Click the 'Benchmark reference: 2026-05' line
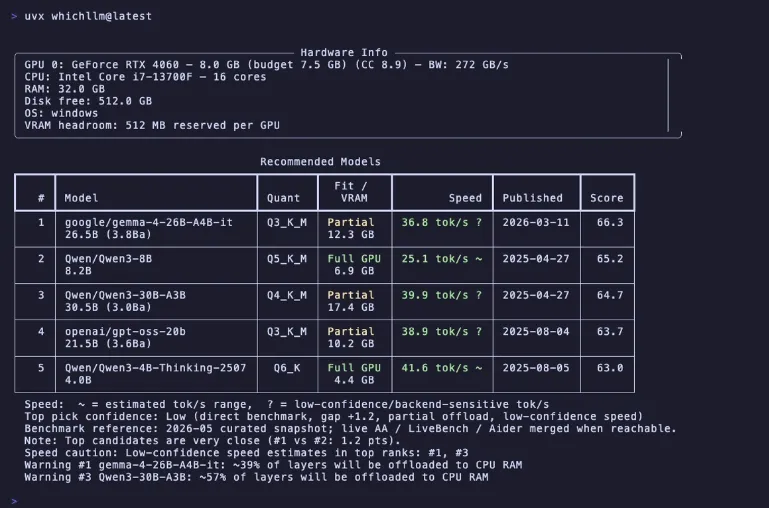 tap(350, 429)
